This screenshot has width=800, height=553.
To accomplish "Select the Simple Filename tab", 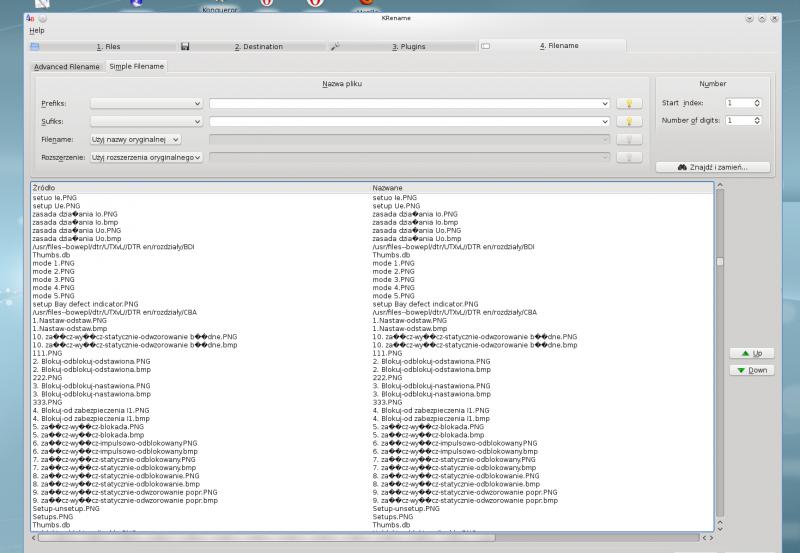I will pos(137,66).
